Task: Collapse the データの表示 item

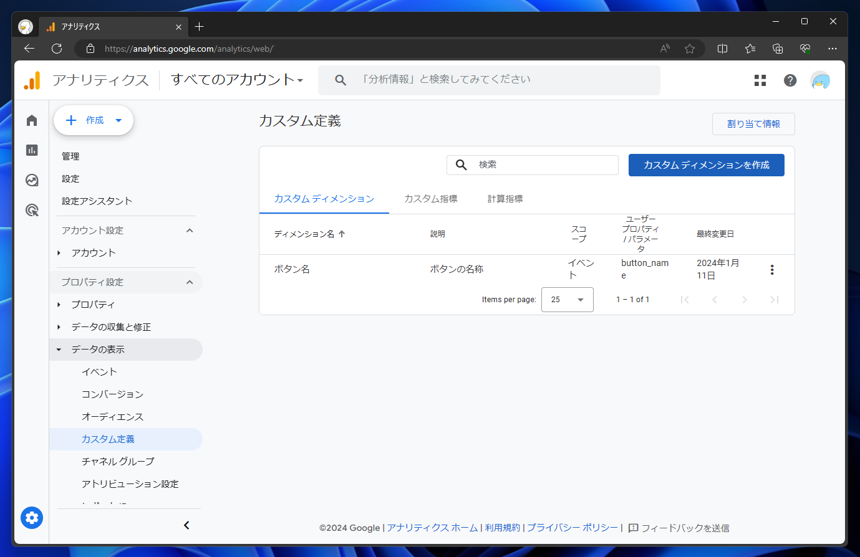Action: coord(59,349)
